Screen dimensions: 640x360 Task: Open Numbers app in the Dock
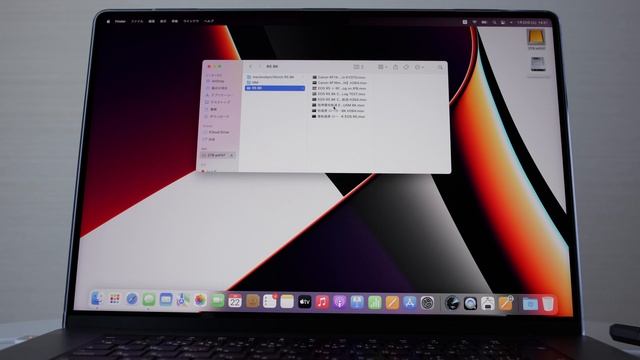[375, 303]
